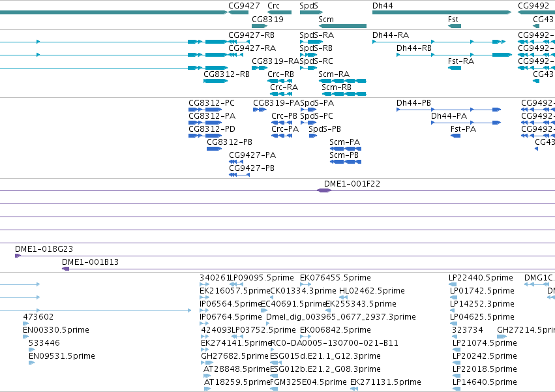Select EST LP01742.5prime
The image size is (555, 392).
click(x=453, y=297)
